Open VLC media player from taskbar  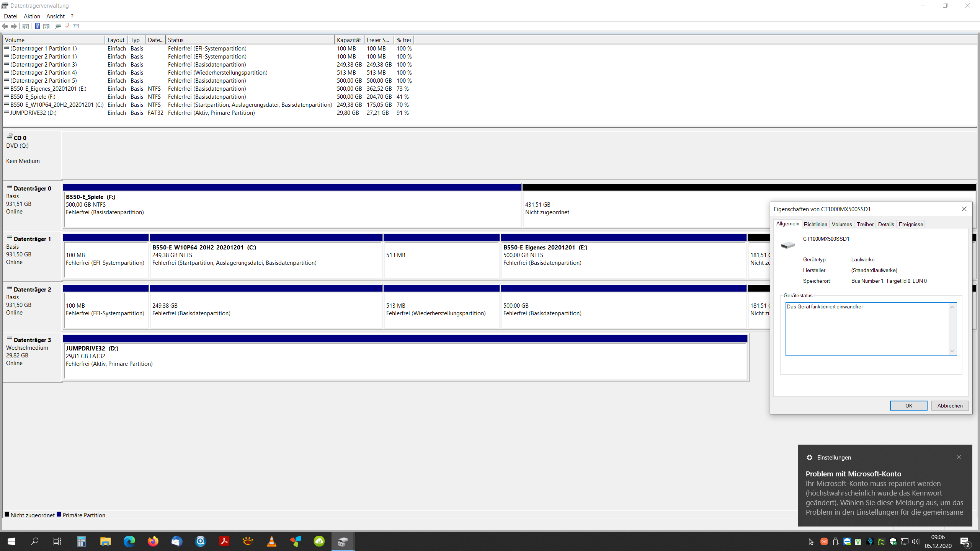271,541
